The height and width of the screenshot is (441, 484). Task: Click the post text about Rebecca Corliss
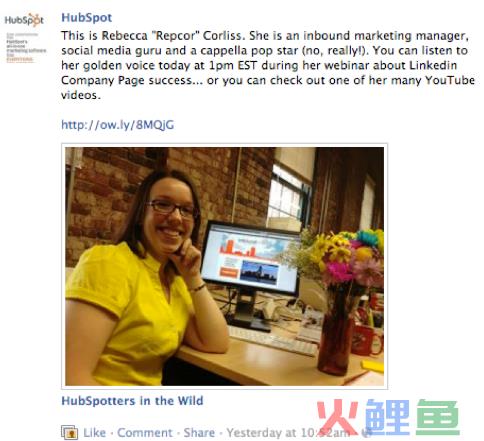268,65
